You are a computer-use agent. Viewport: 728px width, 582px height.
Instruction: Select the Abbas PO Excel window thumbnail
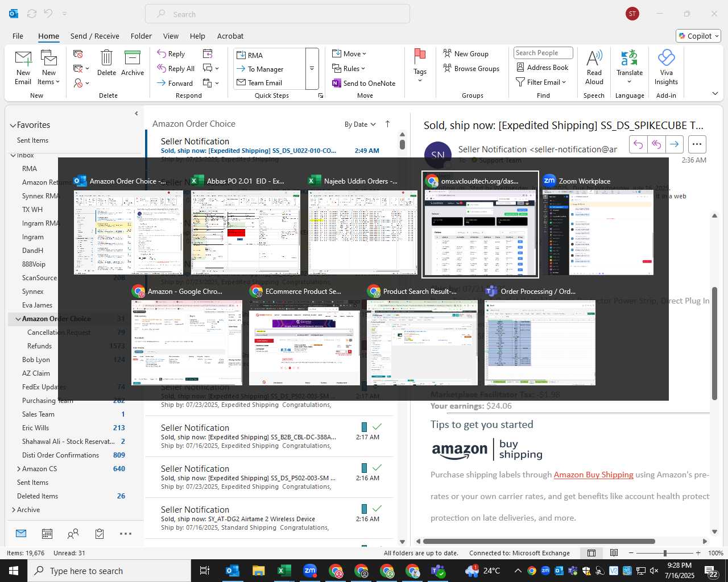pos(246,225)
